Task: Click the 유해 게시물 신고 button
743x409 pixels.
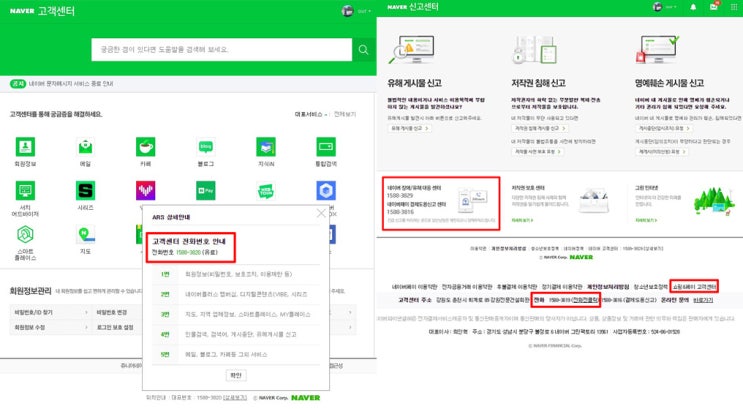Action: 409,128
